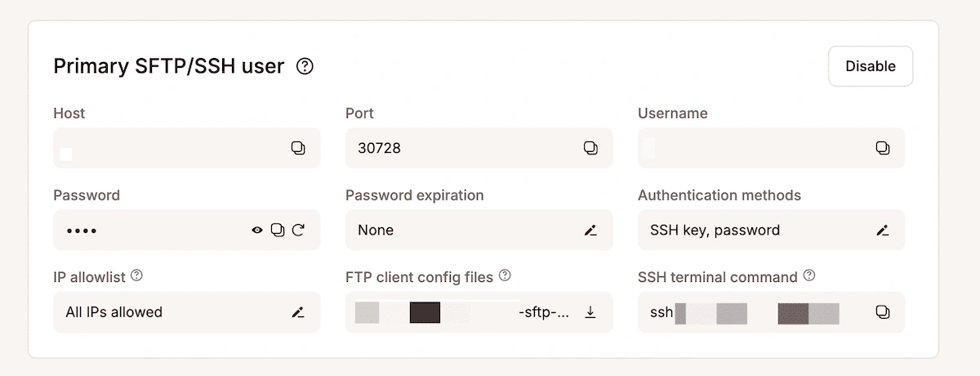
Task: Copy the Host value
Action: 298,148
